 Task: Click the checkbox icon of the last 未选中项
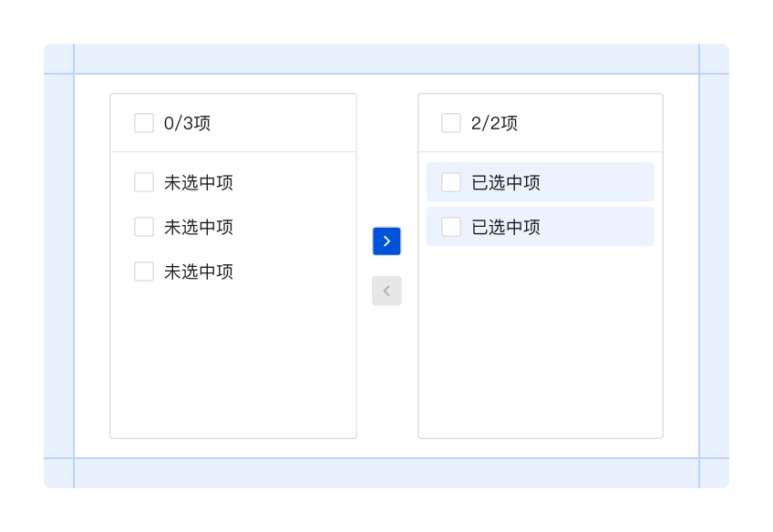[x=143, y=271]
